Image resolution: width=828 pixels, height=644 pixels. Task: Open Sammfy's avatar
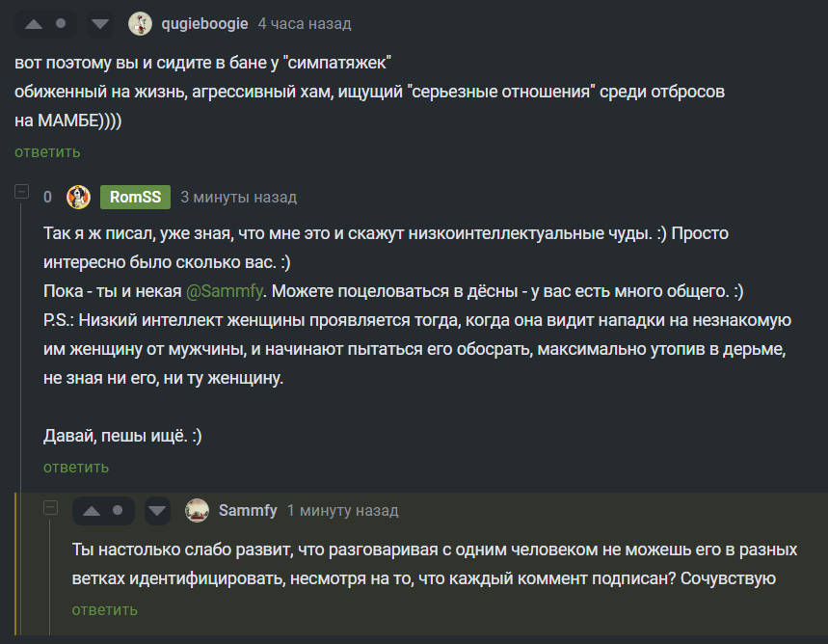pos(197,511)
